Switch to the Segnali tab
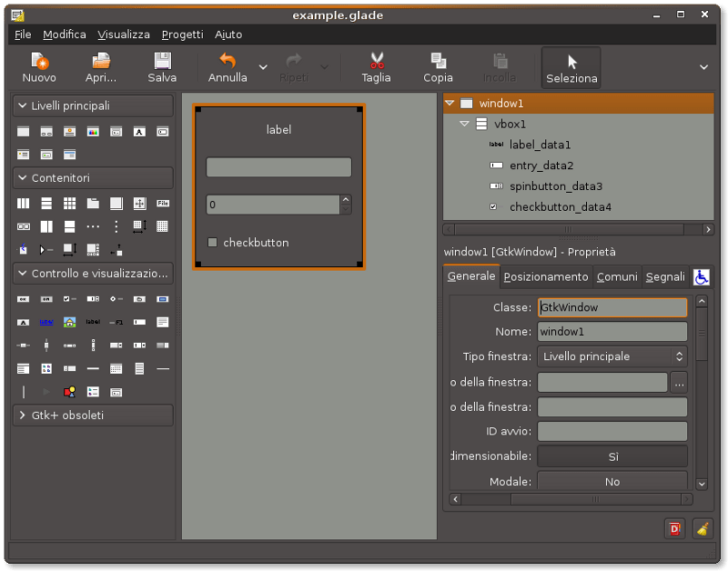This screenshot has height=571, width=728. coord(665,276)
